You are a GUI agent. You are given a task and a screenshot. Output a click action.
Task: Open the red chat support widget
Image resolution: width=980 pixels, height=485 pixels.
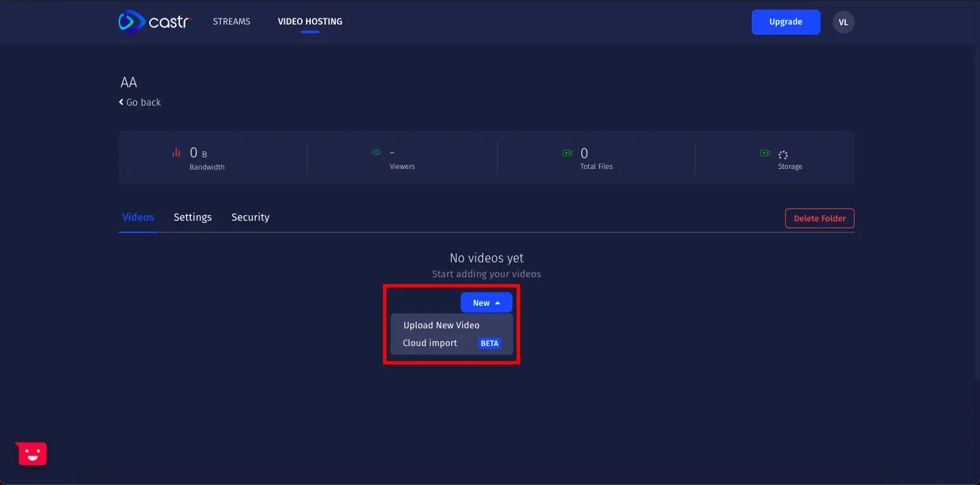[x=31, y=453]
